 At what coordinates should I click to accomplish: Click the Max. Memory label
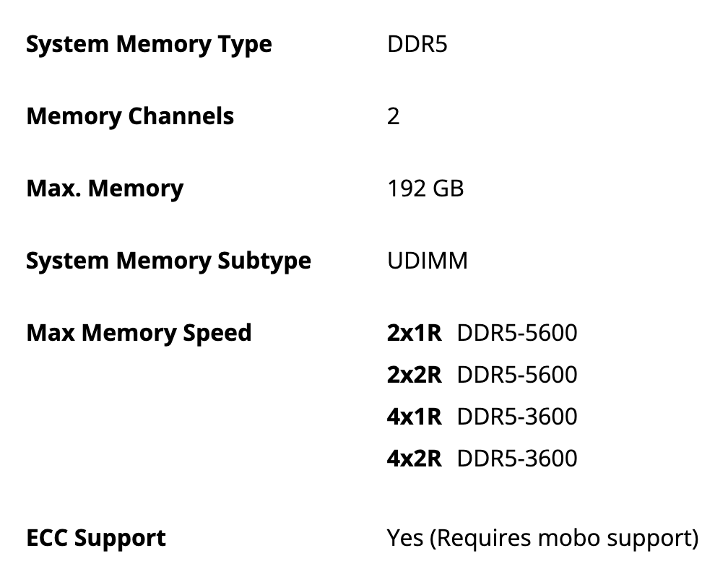click(x=105, y=188)
